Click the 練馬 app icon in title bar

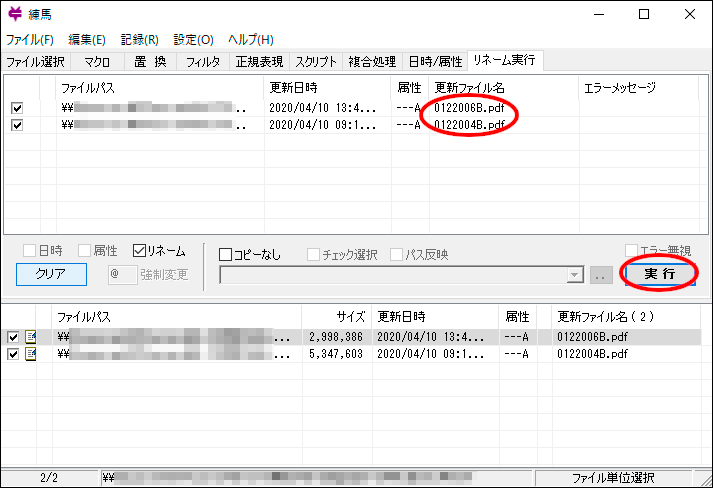pyautogui.click(x=15, y=14)
